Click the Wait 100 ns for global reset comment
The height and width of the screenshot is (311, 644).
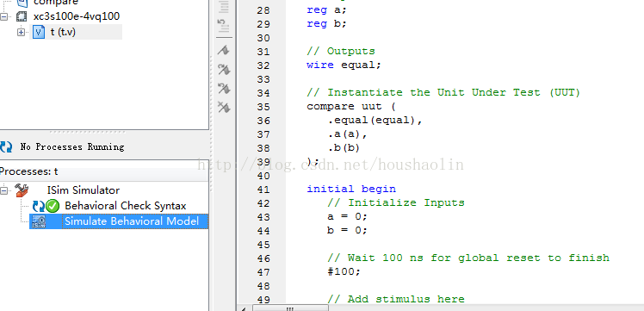tap(468, 258)
